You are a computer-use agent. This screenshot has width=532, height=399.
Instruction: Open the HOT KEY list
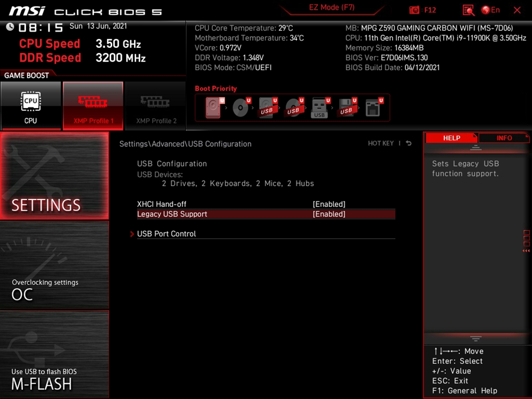[381, 143]
